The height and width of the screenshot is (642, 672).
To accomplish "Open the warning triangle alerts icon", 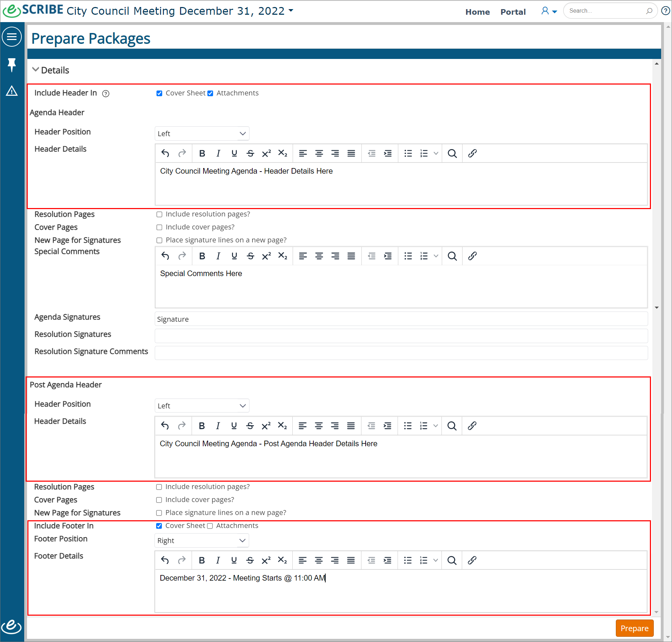I will [x=12, y=91].
